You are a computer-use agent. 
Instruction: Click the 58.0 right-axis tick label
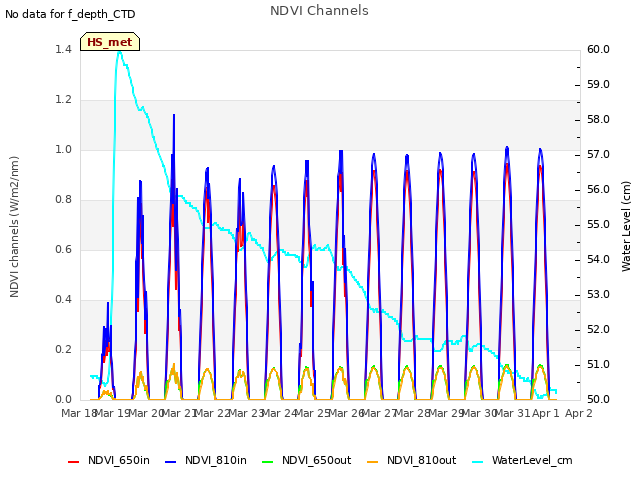tap(598, 120)
